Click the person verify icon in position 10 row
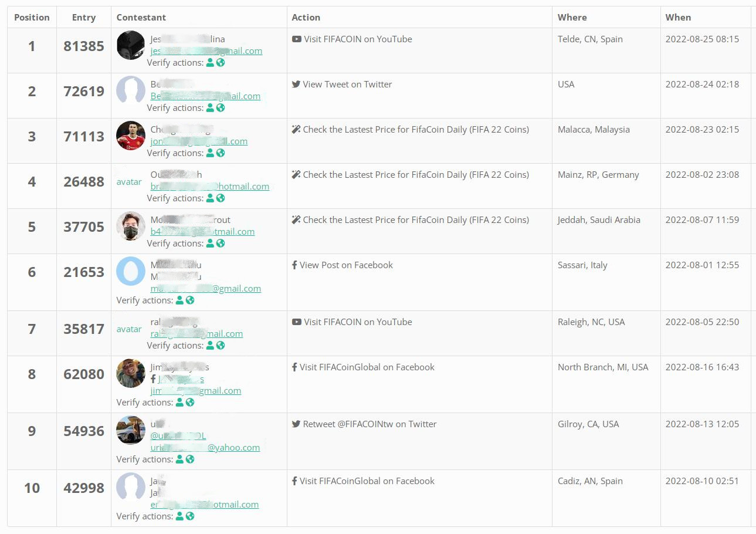Screen dimensions: 756x534 click(179, 516)
